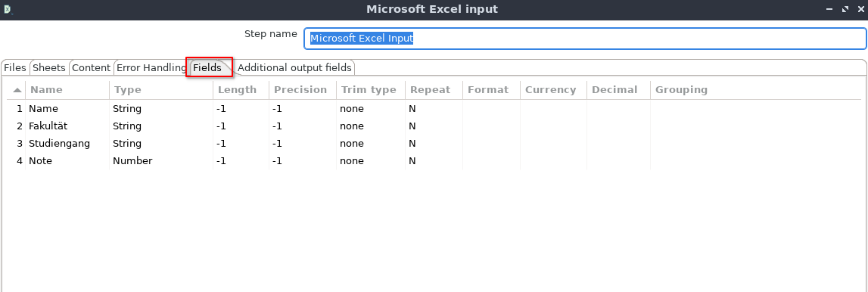Click Precision '-1' in the Note row
This screenshot has width=868, height=292.
(303, 161)
